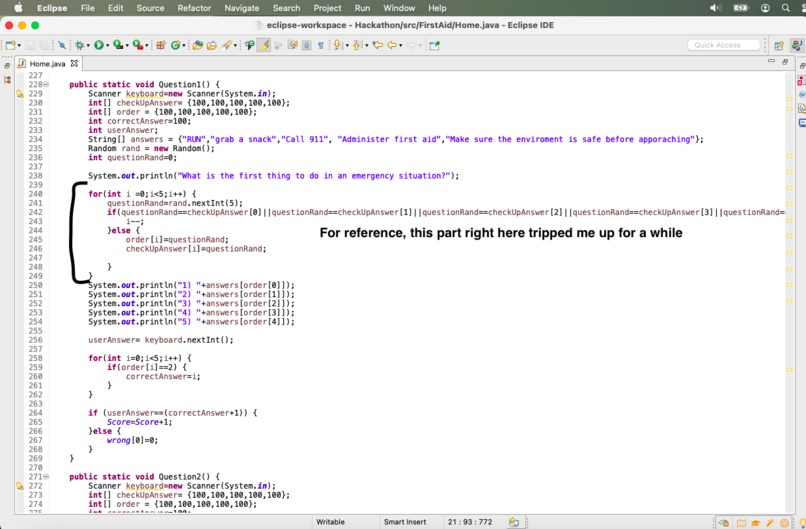Open the Open Perspective icon
The height and width of the screenshot is (529, 806).
(779, 46)
